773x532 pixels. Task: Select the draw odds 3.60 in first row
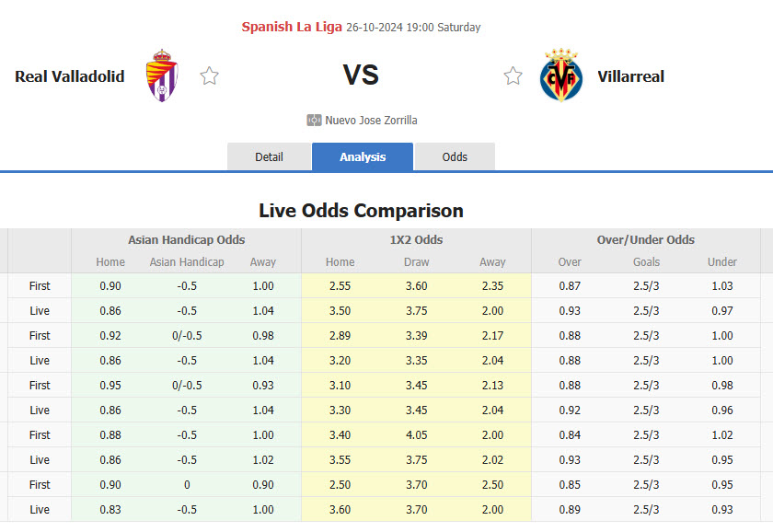click(x=416, y=286)
